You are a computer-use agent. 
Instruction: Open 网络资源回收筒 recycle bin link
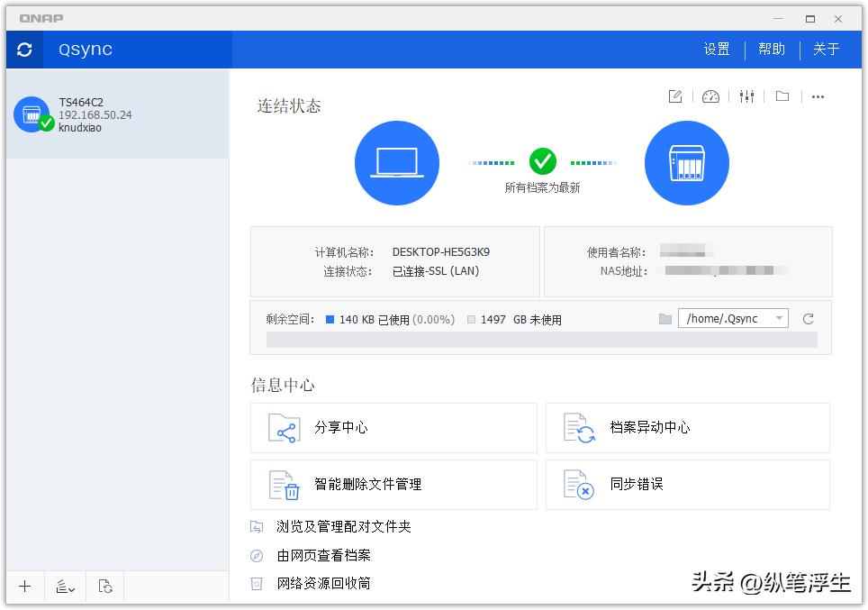click(x=323, y=583)
